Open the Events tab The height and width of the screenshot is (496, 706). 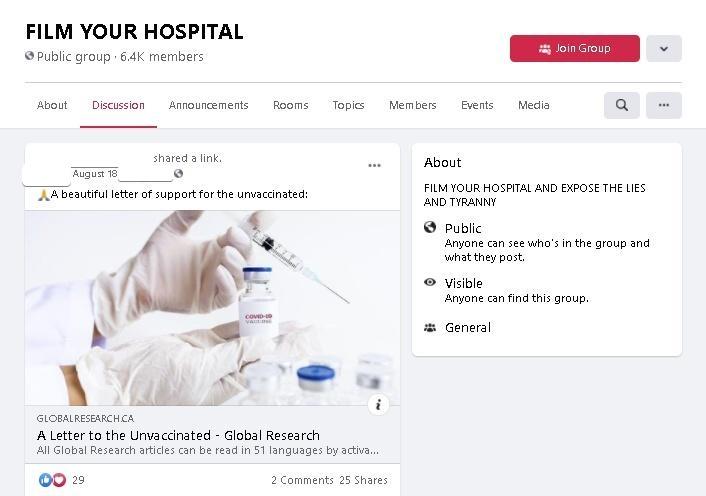(x=477, y=105)
